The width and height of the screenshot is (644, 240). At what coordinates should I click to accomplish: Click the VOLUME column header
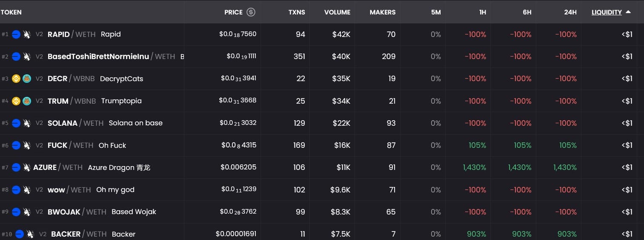click(x=337, y=12)
